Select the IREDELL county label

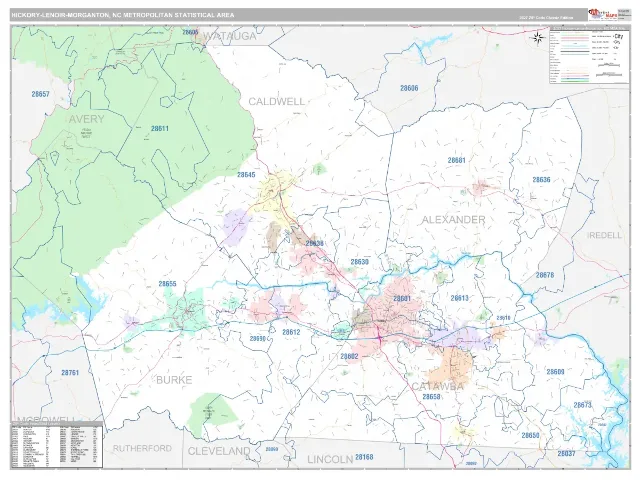pos(605,236)
